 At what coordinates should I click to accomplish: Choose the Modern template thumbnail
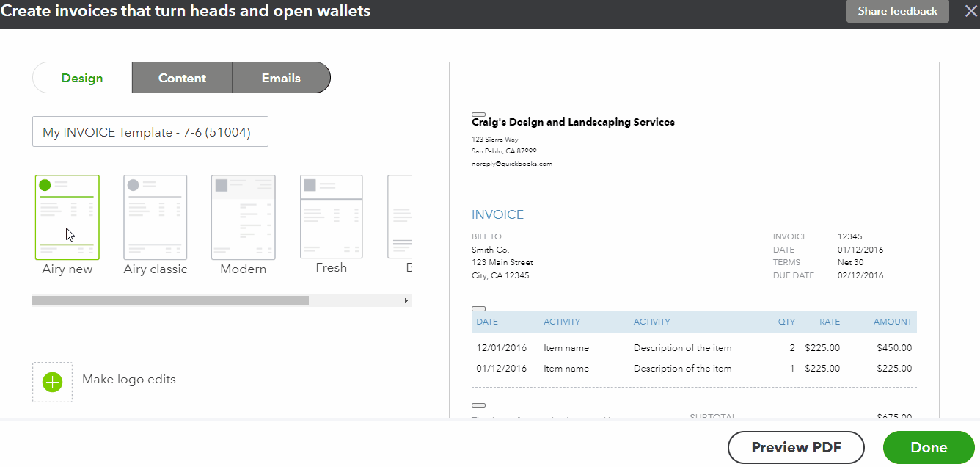244,217
